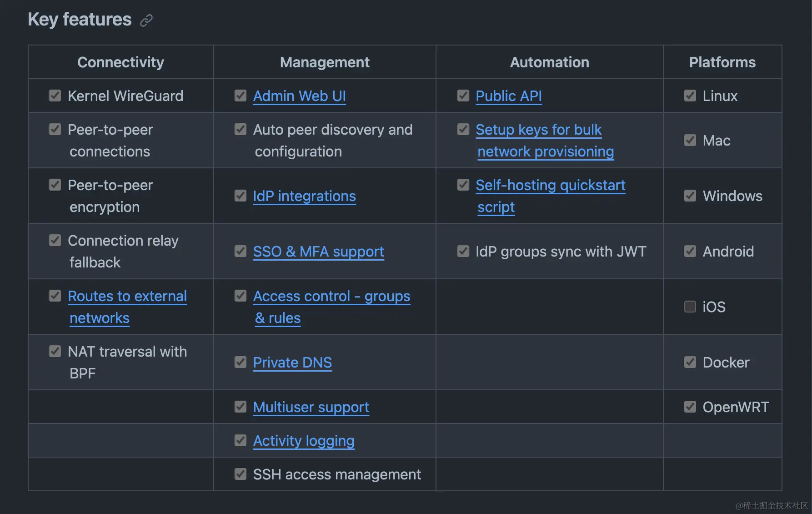Open the Self-hosting quickstart script link
812x514 pixels.
point(550,185)
